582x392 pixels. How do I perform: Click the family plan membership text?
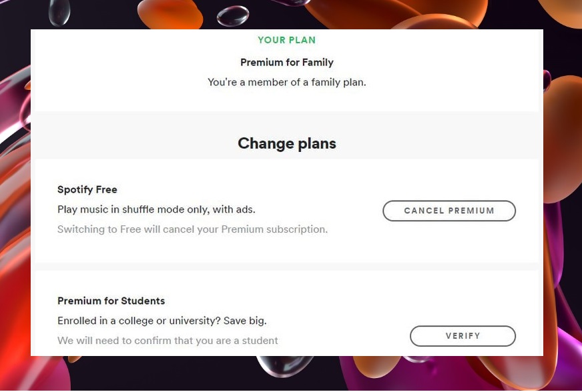point(286,82)
